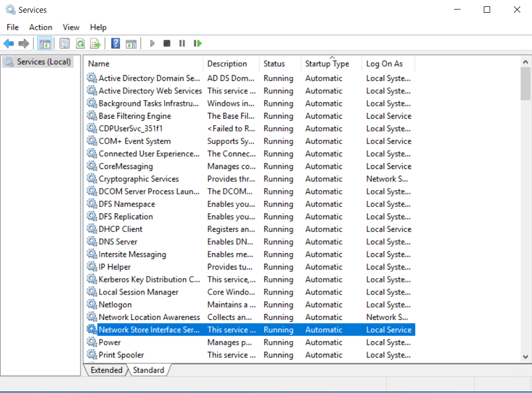Sort by the Name column header

coord(99,64)
